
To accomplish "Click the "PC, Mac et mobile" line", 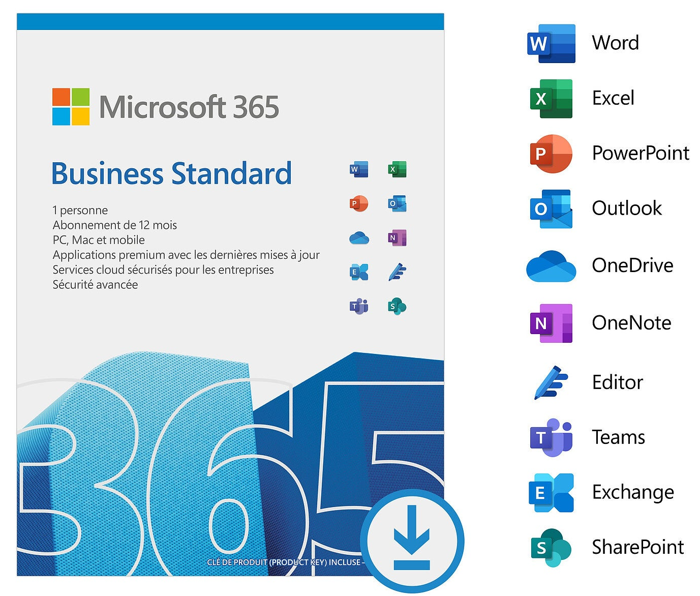I will [x=99, y=240].
